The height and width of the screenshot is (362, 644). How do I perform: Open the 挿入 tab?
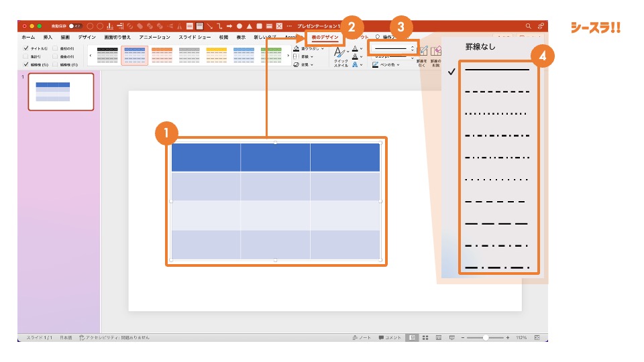point(48,37)
